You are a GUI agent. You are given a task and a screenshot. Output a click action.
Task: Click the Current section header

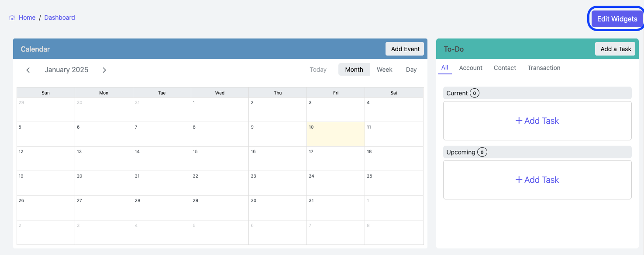[x=537, y=93]
